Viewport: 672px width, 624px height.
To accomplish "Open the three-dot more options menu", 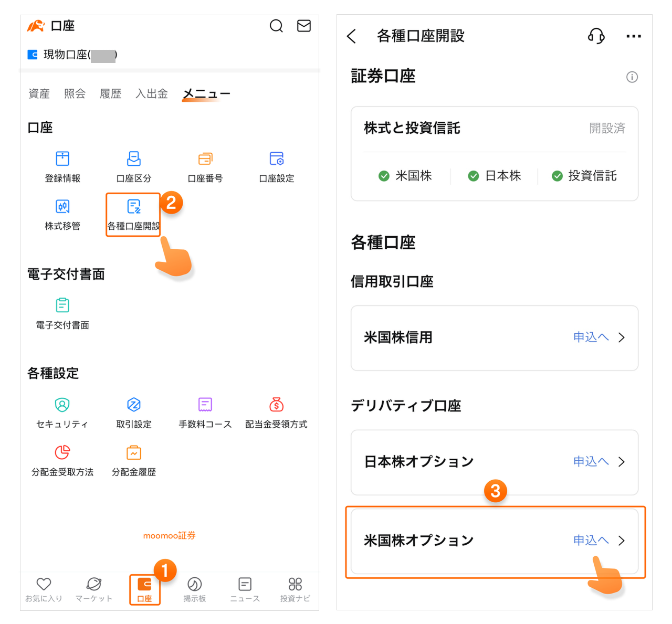I will (x=634, y=36).
